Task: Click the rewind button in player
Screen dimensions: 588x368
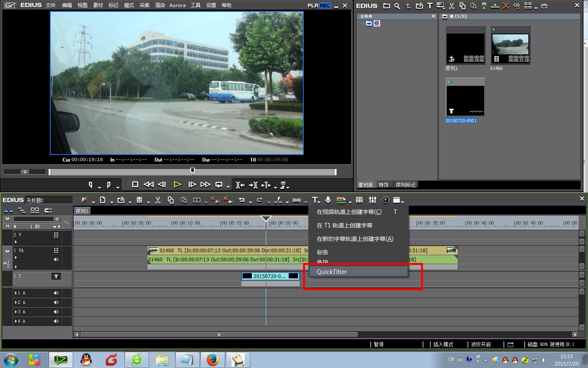Action: click(x=149, y=184)
